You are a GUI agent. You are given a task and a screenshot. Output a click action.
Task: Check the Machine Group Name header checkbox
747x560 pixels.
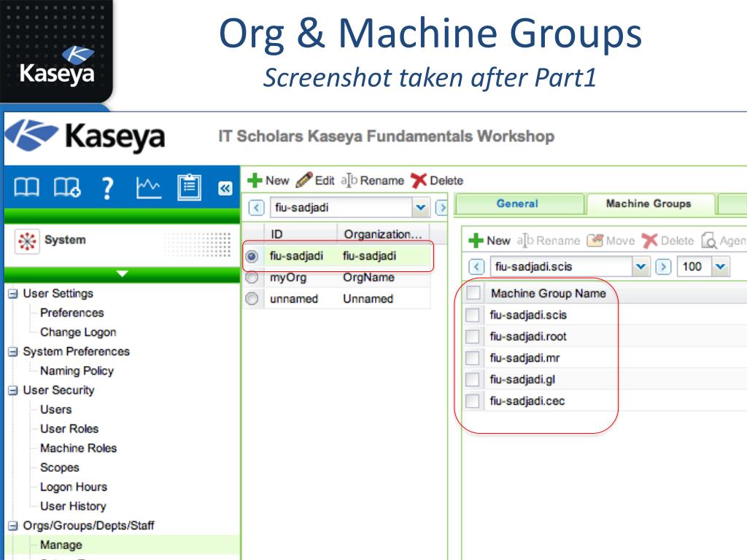point(473,292)
